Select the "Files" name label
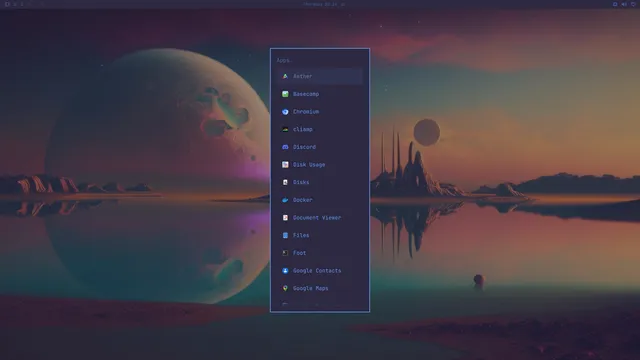This screenshot has height=360, width=640. pos(301,235)
